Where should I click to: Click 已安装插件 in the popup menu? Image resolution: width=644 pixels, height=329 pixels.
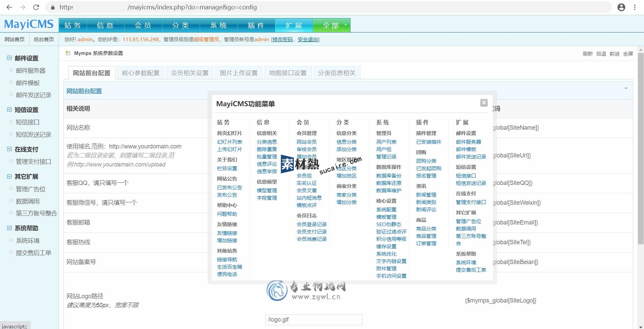click(x=429, y=142)
